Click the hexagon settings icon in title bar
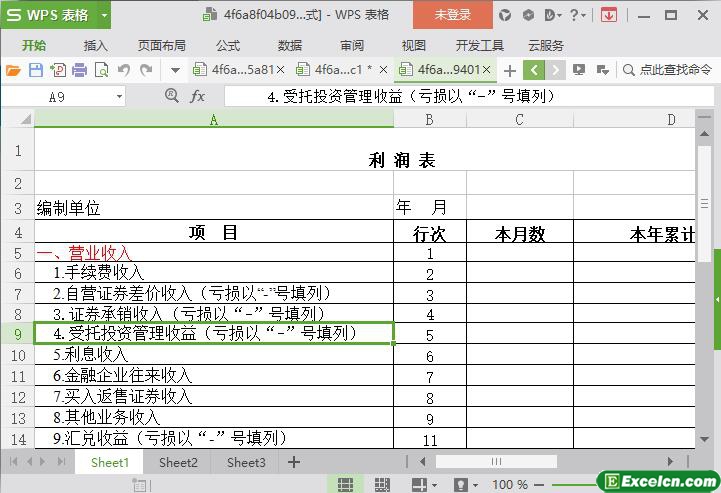Viewport: 721px width, 493px height. pyautogui.click(x=528, y=15)
